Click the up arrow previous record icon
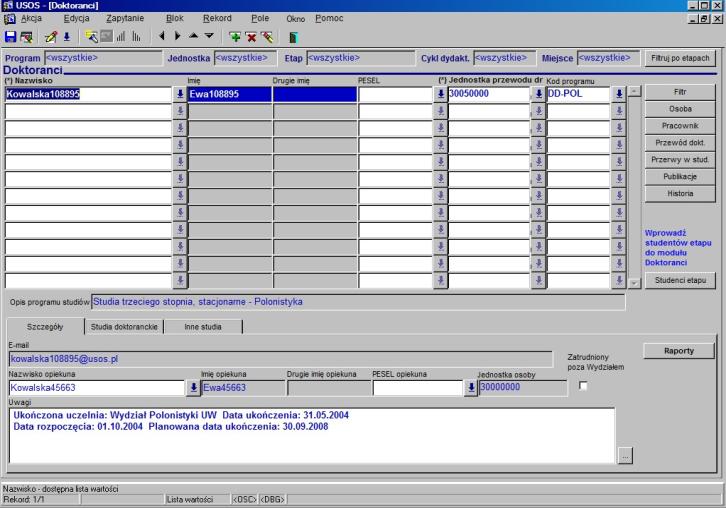Screen dimensions: 726x508 pyautogui.click(x=194, y=36)
